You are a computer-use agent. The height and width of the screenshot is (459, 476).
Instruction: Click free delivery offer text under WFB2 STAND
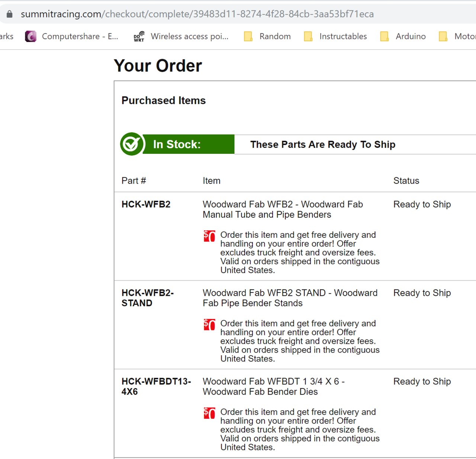pyautogui.click(x=300, y=341)
